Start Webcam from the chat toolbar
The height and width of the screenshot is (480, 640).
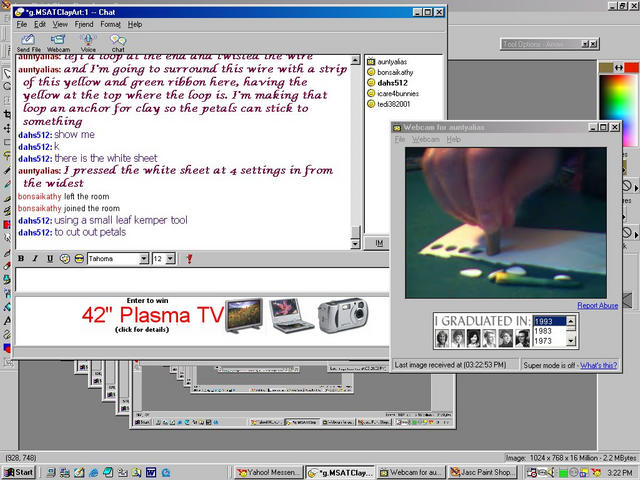point(58,43)
